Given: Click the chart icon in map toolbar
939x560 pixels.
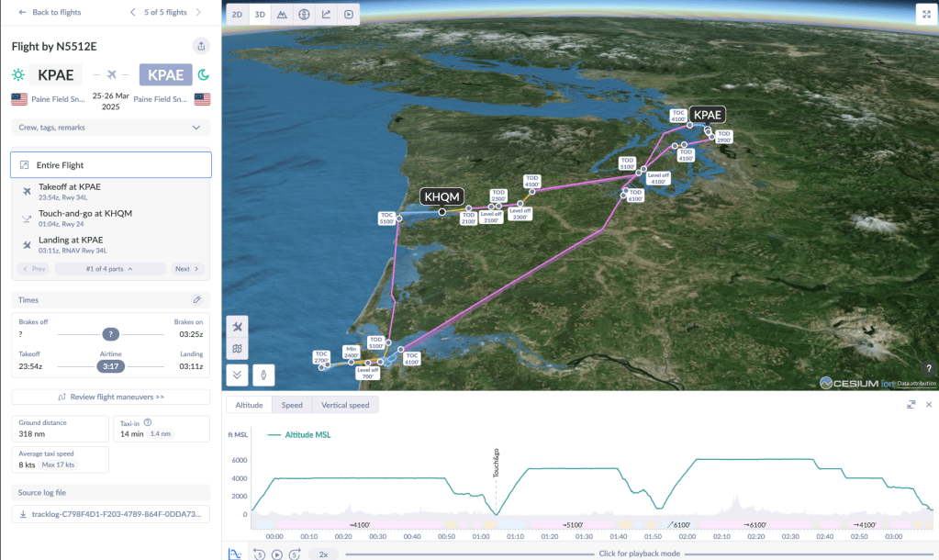Looking at the screenshot, I should 326,15.
